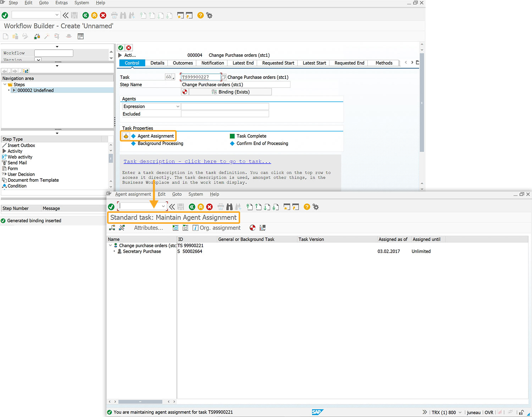Collapse the Change purchase orders tree node

point(110,245)
